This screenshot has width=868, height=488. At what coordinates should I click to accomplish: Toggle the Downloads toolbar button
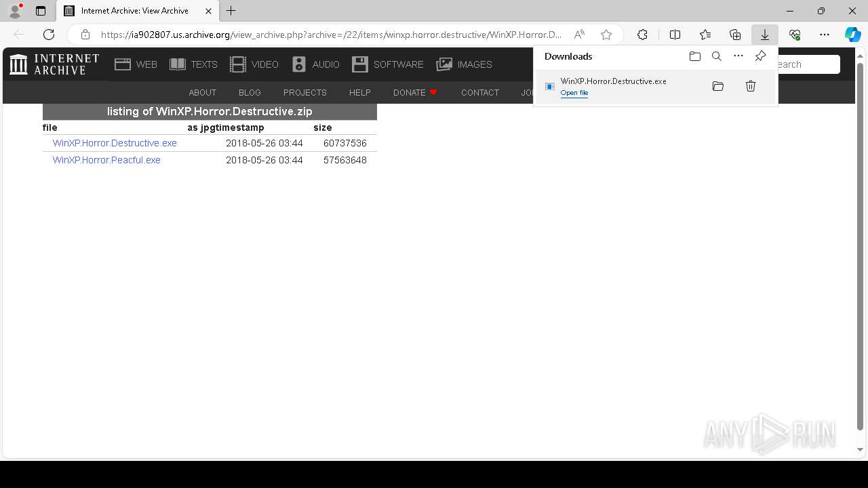click(x=765, y=35)
